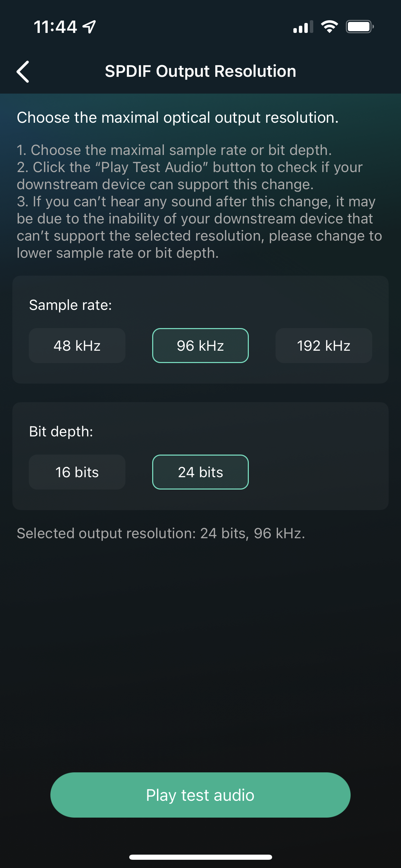The width and height of the screenshot is (401, 868).
Task: Choose the 16 bits bit depth
Action: click(x=77, y=472)
